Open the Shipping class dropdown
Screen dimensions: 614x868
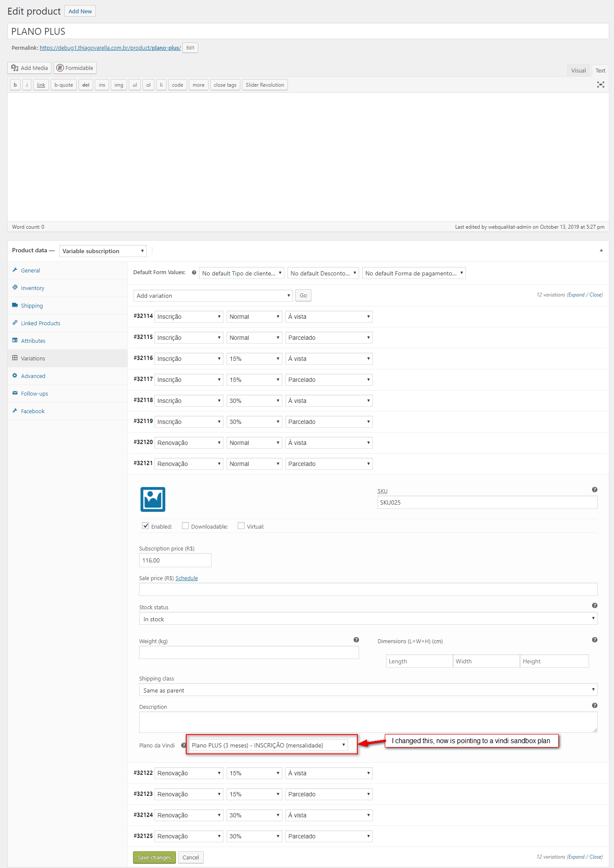[368, 690]
